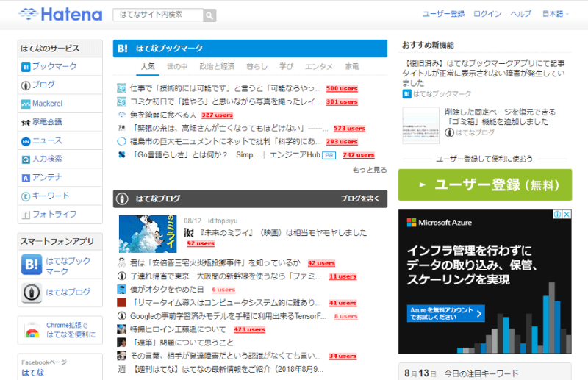Click favicon beside 福島市の巨大モニュメント article
Viewport: 588px width, 380px height.
[121, 141]
